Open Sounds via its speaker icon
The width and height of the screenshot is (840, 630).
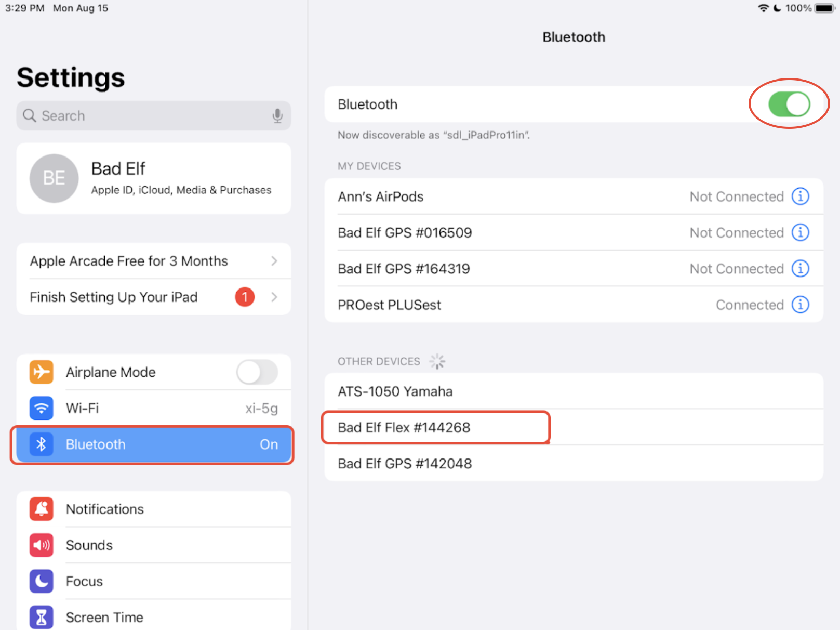(x=42, y=545)
